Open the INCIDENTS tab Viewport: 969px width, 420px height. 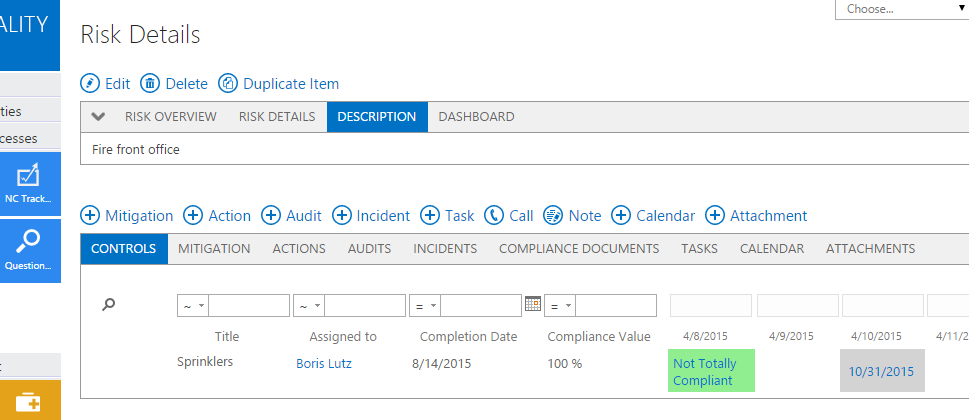click(445, 249)
